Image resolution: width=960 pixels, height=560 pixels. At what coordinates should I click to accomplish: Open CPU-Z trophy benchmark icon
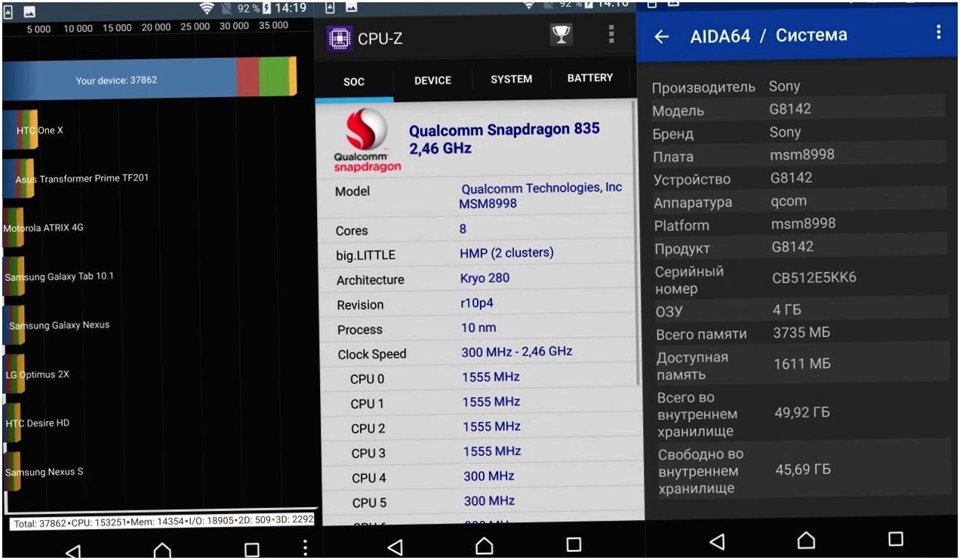561,35
